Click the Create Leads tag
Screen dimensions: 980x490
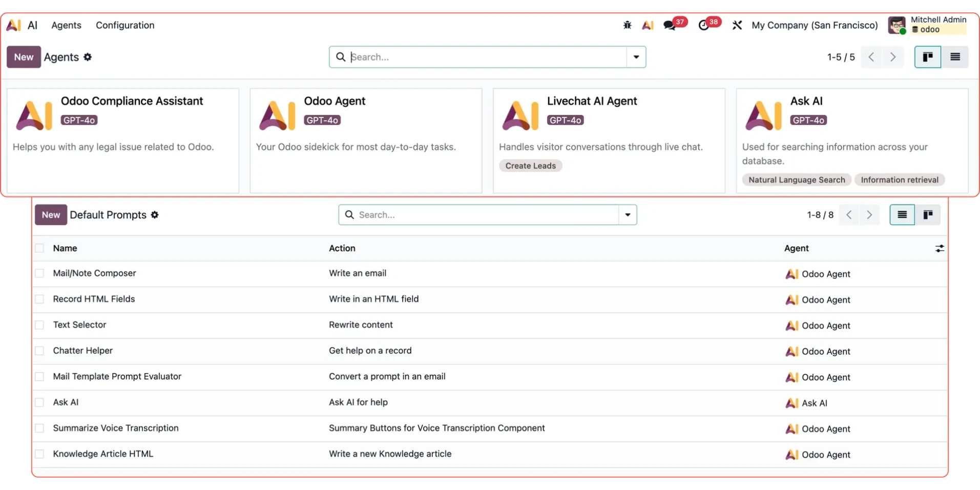pyautogui.click(x=530, y=166)
